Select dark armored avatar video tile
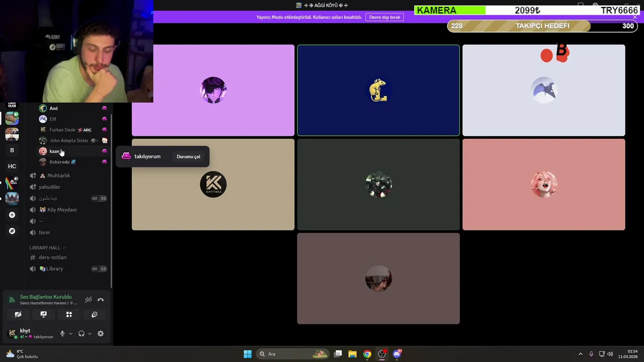 378,185
